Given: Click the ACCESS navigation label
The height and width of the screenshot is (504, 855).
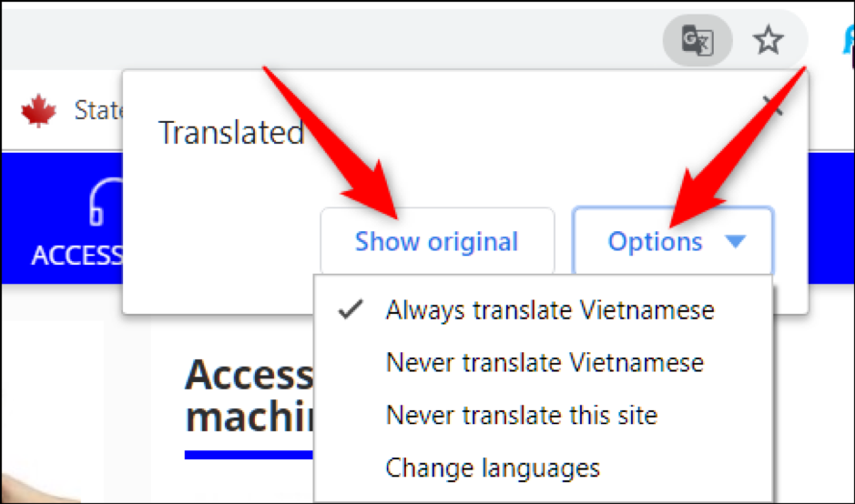Looking at the screenshot, I should click(x=76, y=256).
